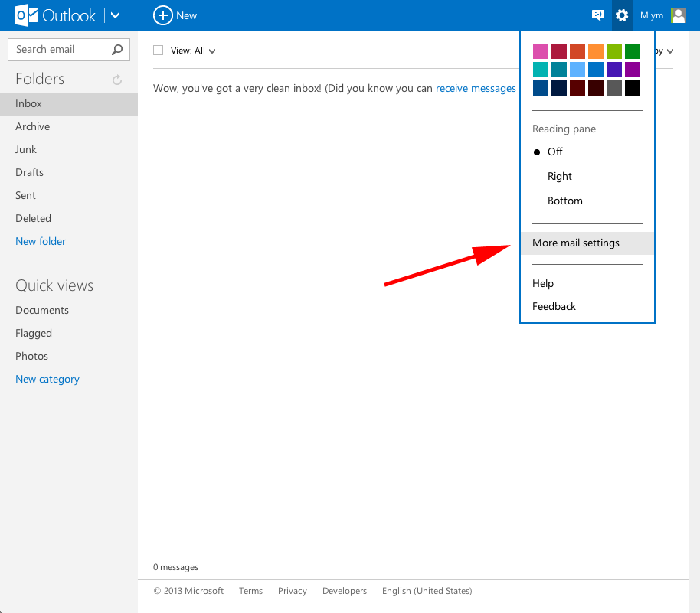Create a New folder
The image size is (700, 613).
click(41, 241)
